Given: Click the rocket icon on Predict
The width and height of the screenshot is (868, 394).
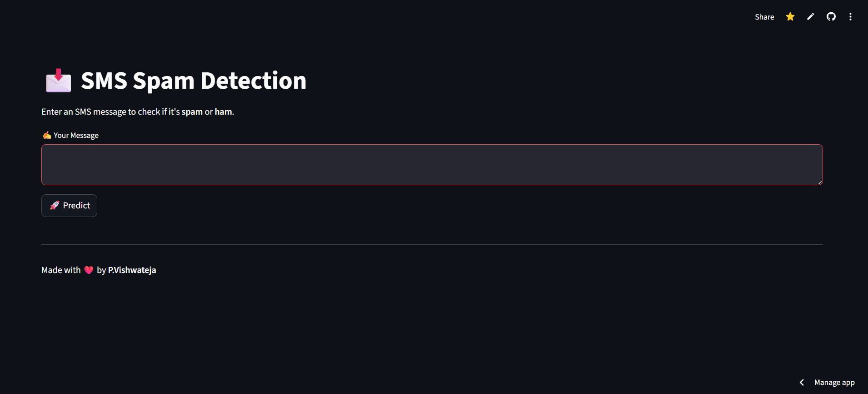Looking at the screenshot, I should coord(55,206).
